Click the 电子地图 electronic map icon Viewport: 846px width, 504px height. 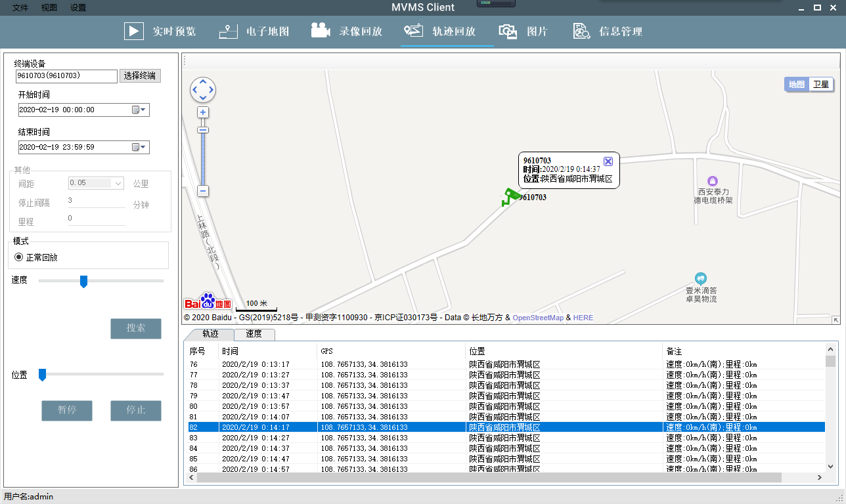tap(228, 31)
